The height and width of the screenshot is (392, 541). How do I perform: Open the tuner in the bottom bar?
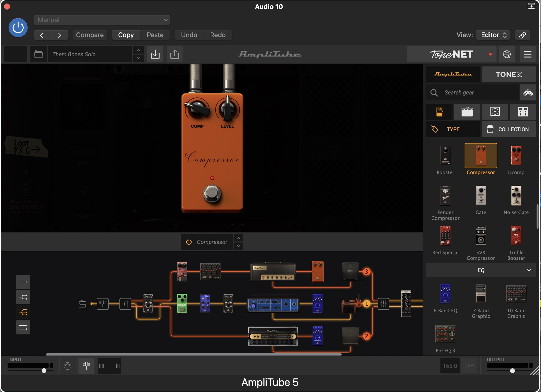[86, 366]
